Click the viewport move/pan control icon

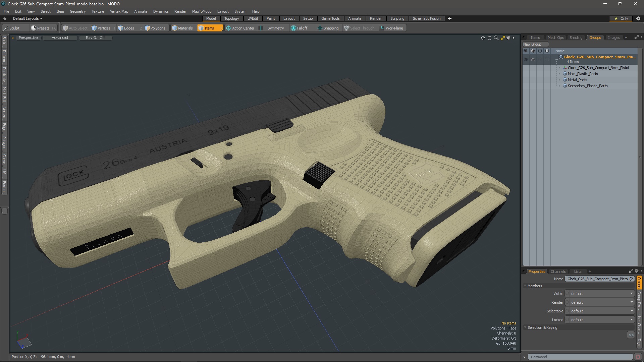[483, 38]
